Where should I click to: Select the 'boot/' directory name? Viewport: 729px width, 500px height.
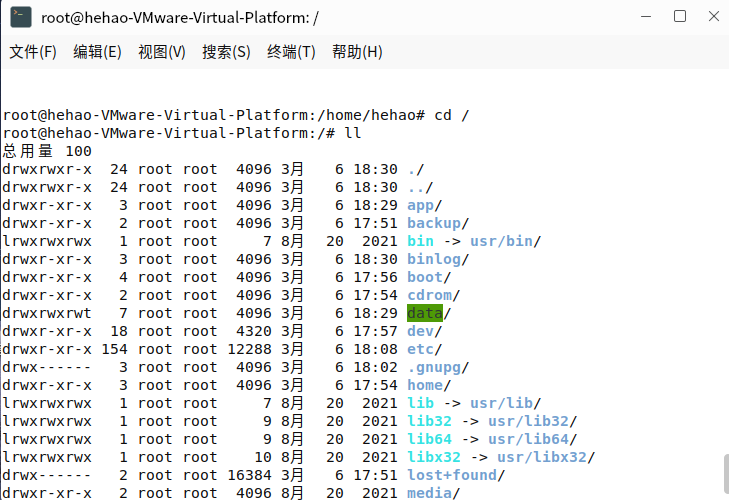429,277
